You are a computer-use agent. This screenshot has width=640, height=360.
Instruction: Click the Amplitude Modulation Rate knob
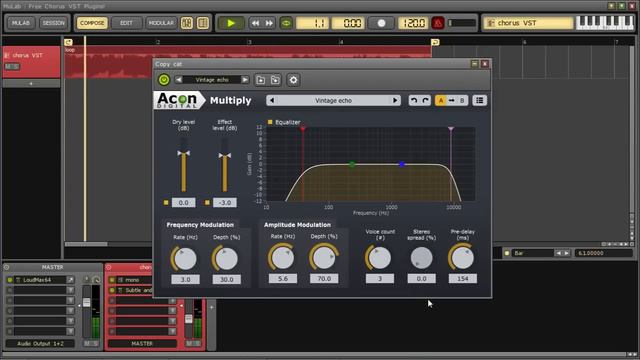[282, 258]
